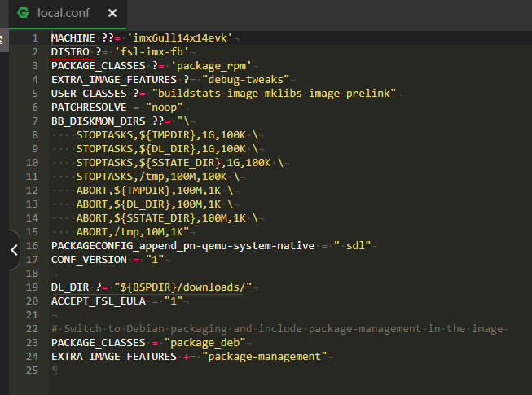Click line number 25 in gutter
The width and height of the screenshot is (532, 395).
pos(32,371)
